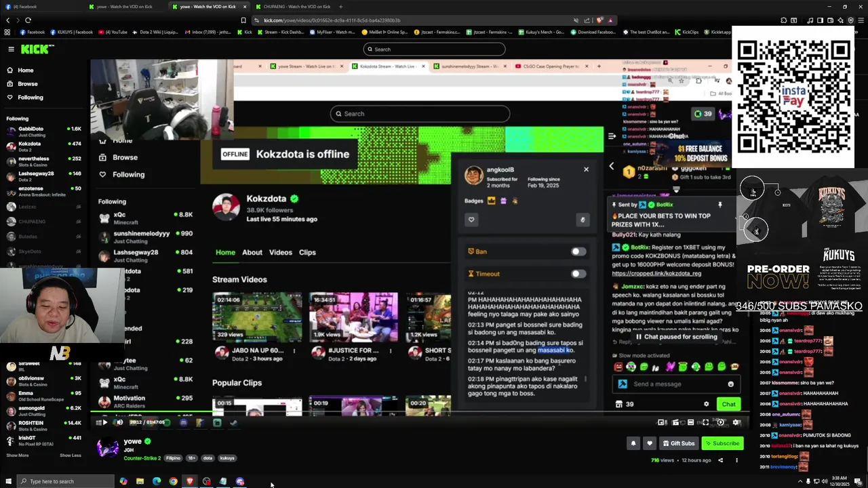
Task: Open the yowe channel name link
Action: pyautogui.click(x=132, y=441)
